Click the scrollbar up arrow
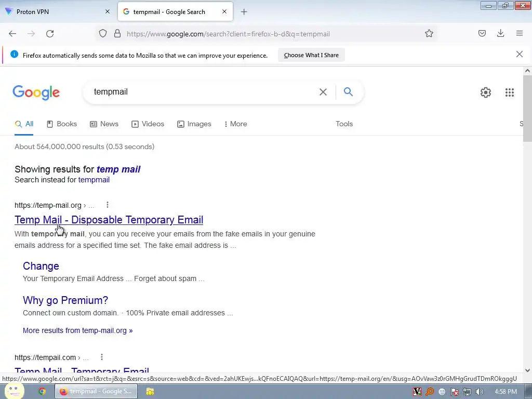The image size is (532, 399). tap(527, 71)
